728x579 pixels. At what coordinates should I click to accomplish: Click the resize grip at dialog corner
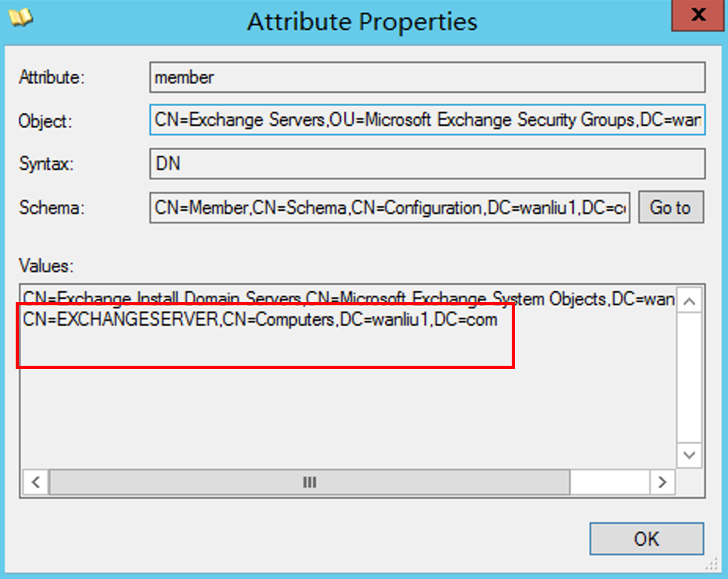coord(711,564)
